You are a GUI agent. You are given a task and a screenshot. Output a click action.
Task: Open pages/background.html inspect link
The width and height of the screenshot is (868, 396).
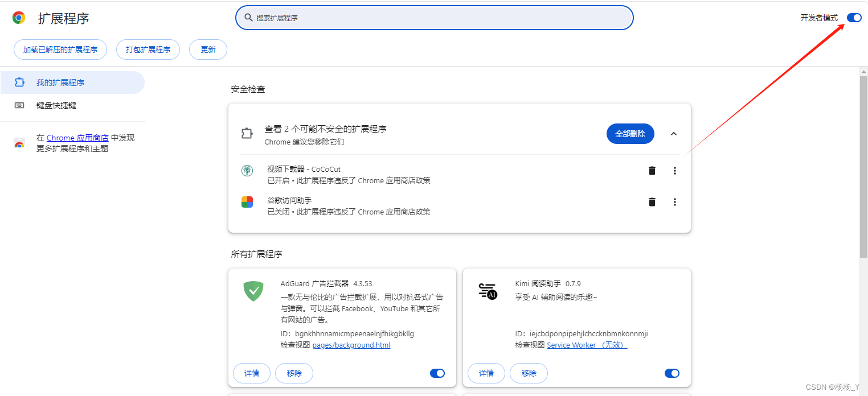tap(351, 345)
